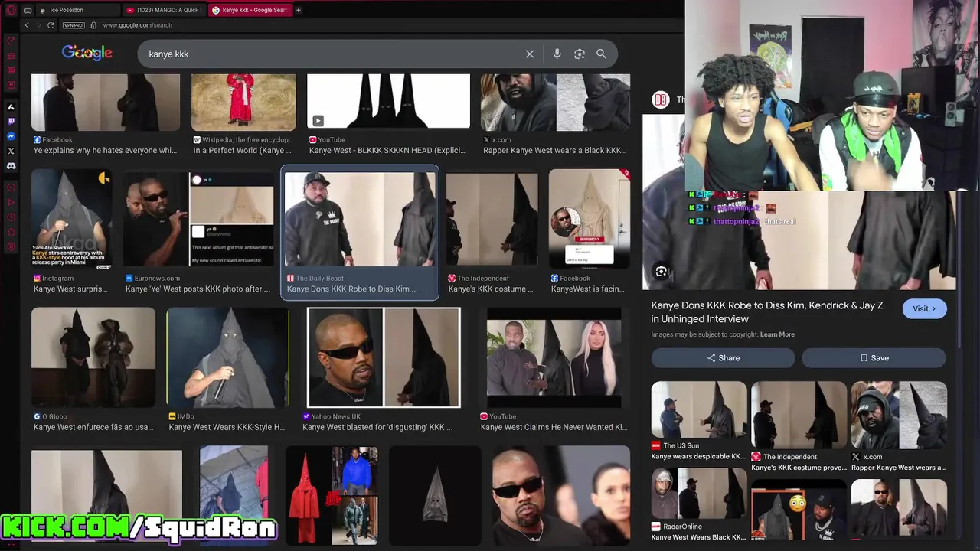Open the Yahoo News UK blasted thumbnail
Screen dimensions: 980x551
click(x=384, y=357)
